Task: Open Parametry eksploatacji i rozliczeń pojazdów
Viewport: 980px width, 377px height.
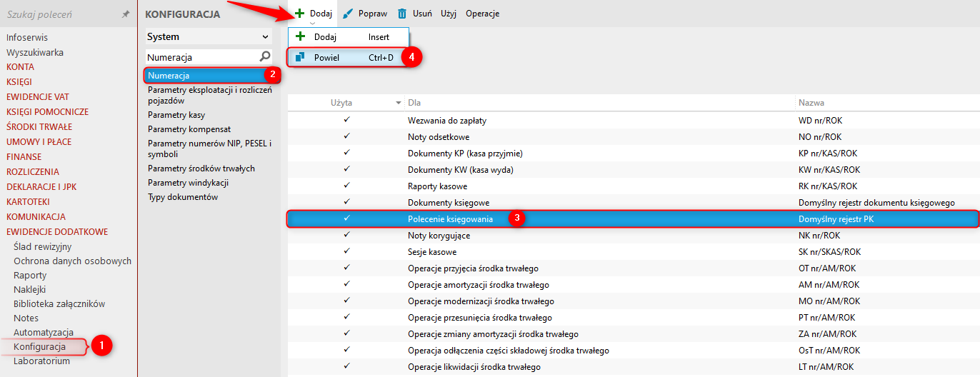Action: [209, 95]
